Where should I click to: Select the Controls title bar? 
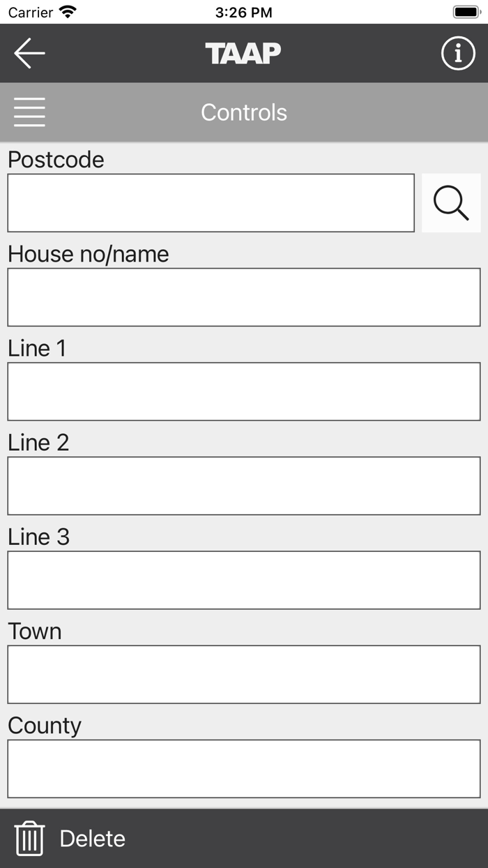244,112
